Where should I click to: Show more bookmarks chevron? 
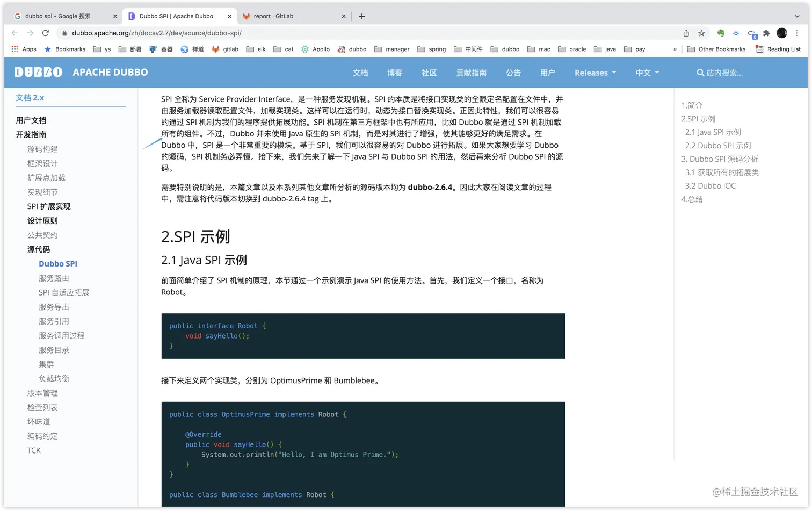pos(675,49)
